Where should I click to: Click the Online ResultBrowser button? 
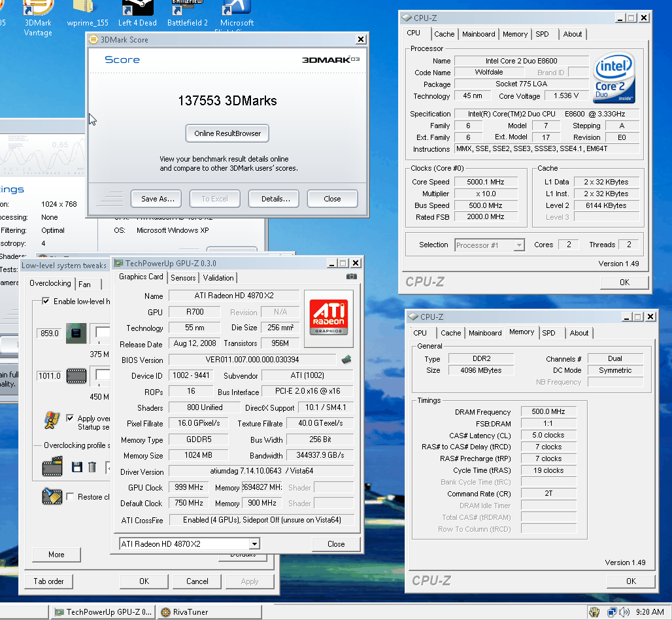click(x=227, y=133)
